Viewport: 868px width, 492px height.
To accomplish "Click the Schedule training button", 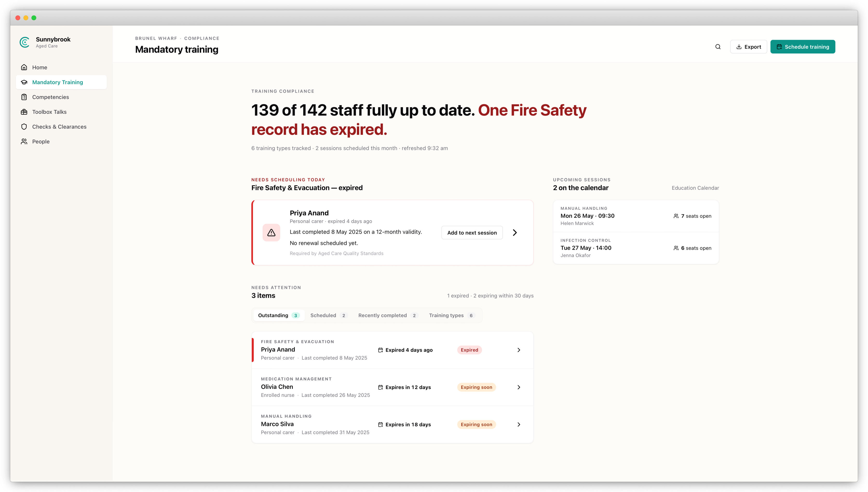I will 802,47.
